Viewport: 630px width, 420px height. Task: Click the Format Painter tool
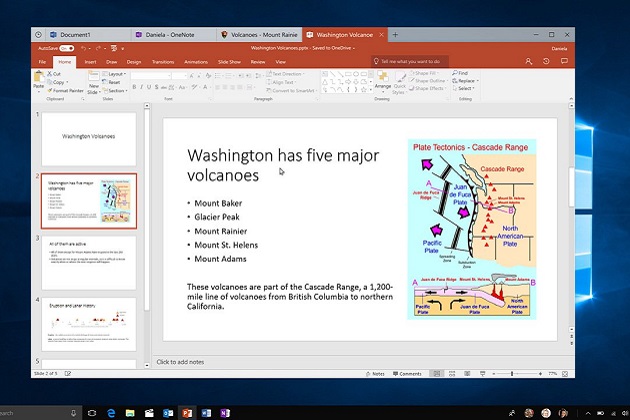pos(66,90)
